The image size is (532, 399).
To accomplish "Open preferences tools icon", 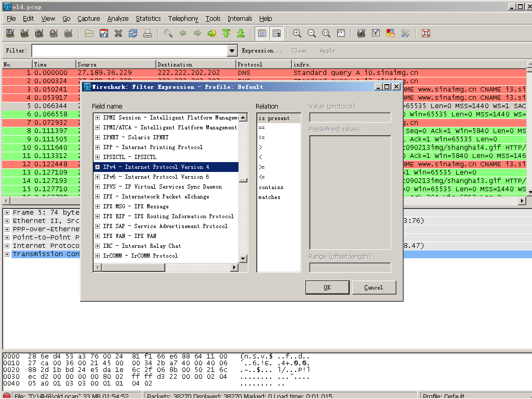I will coord(405,33).
